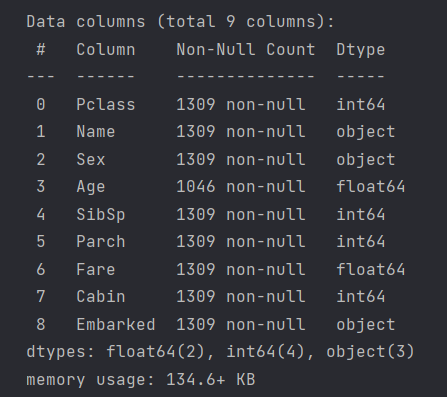Click the 'Data columns (total 9 columns):' line
447x397 pixels.
pos(180,22)
